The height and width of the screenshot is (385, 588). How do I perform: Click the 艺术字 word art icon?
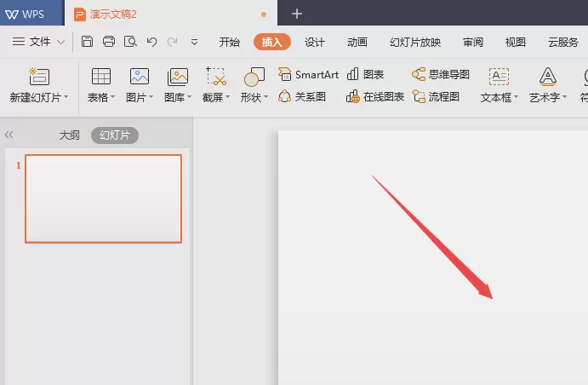pyautogui.click(x=548, y=77)
